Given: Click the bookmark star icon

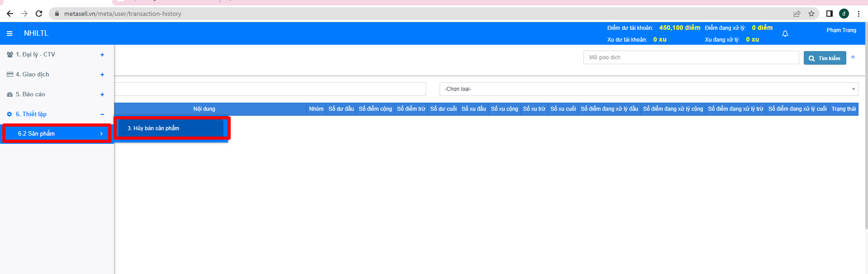Looking at the screenshot, I should (811, 14).
